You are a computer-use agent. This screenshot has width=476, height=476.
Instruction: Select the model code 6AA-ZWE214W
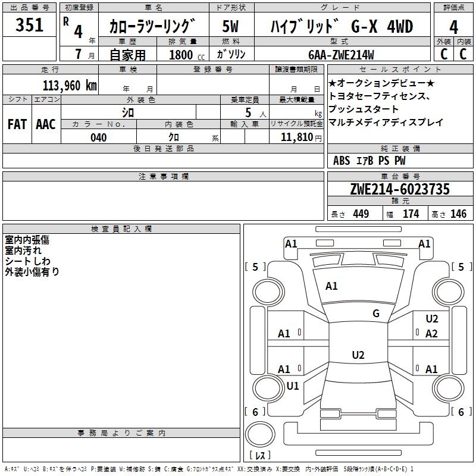coord(341,55)
